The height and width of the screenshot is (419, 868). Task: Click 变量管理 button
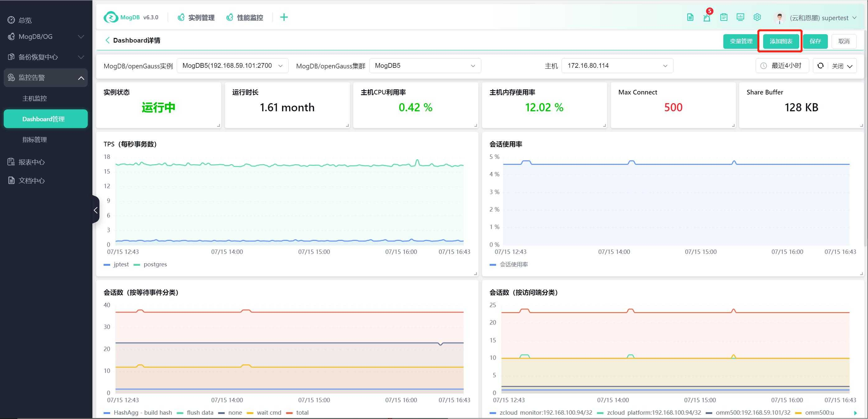pyautogui.click(x=741, y=41)
